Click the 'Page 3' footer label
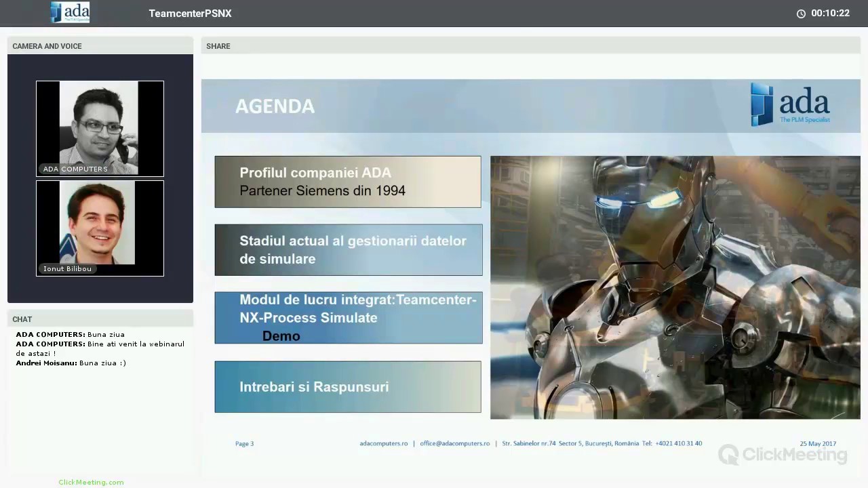 point(244,443)
